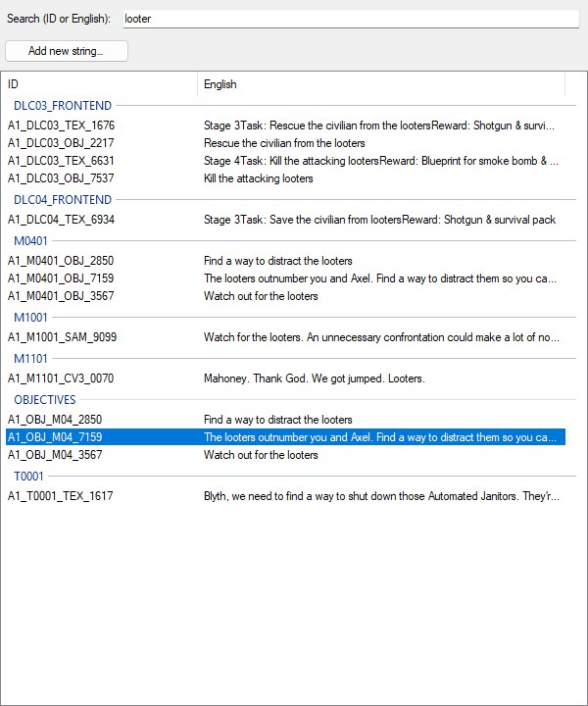The height and width of the screenshot is (706, 588).
Task: Select row A1_OBJ_M04_3567
Action: [x=285, y=455]
